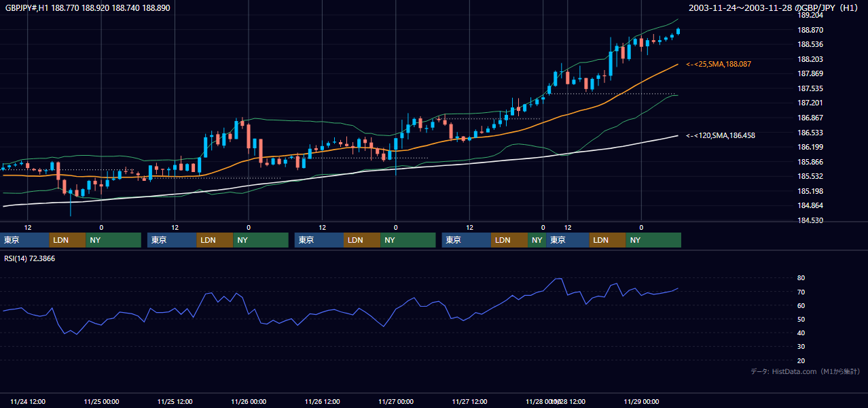Click price axis value 187.535

810,88
